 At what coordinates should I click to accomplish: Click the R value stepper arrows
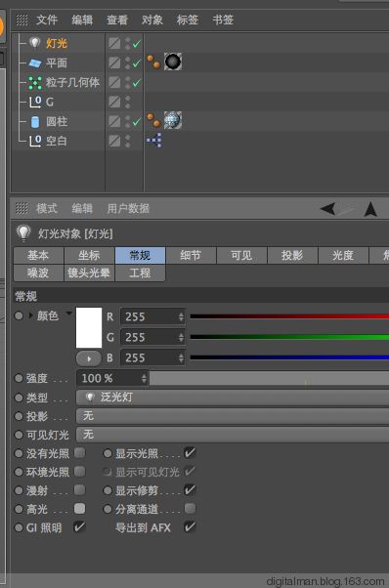(181, 316)
